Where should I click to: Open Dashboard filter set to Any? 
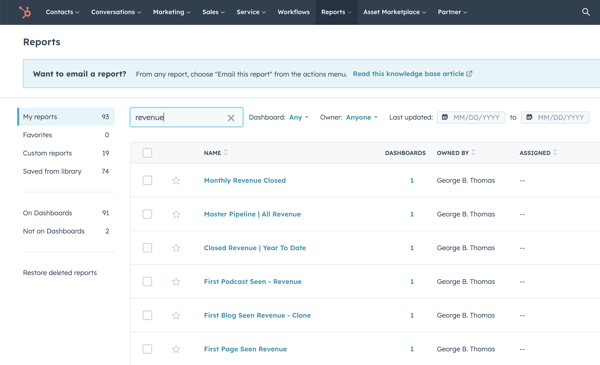click(x=298, y=117)
